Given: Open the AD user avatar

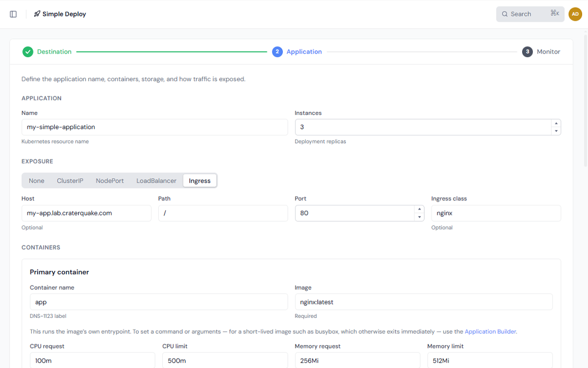Looking at the screenshot, I should point(575,14).
